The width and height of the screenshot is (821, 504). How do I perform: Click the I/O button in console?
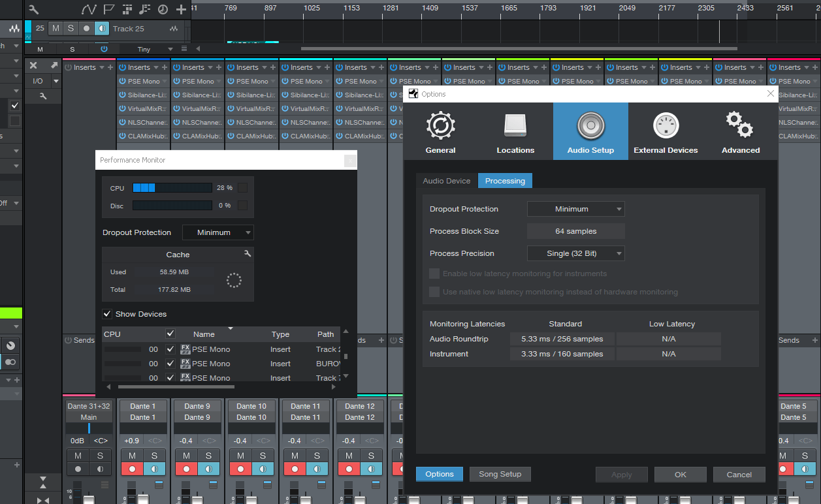coord(38,81)
